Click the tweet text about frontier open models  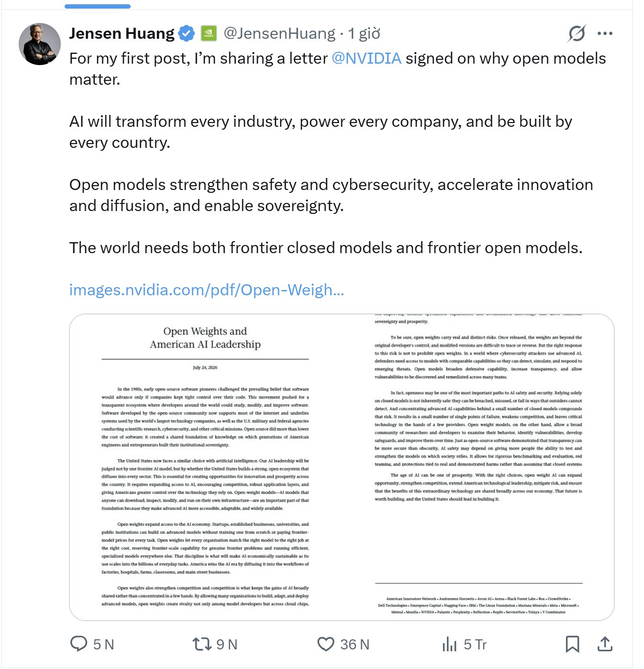point(326,248)
